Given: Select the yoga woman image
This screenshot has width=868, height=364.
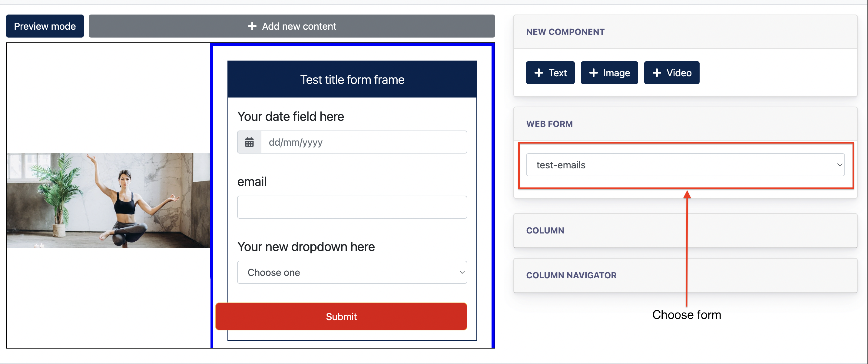Looking at the screenshot, I should [108, 200].
